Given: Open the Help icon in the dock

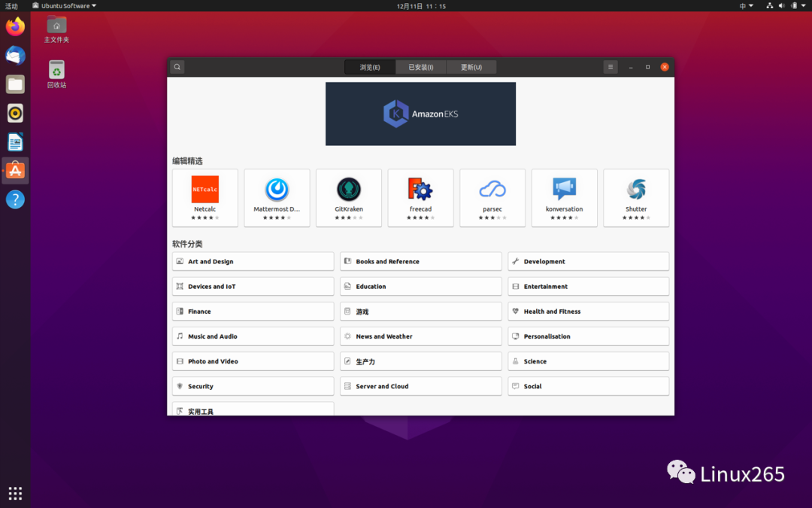Looking at the screenshot, I should click(15, 199).
